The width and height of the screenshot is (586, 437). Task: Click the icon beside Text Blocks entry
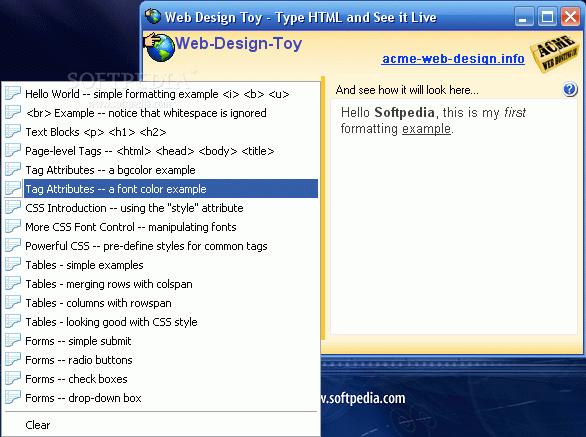13,132
